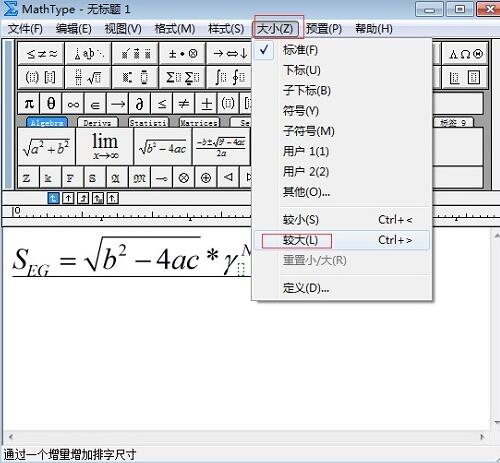Open the 视图(V) menu
The image size is (500, 463).
(123, 29)
